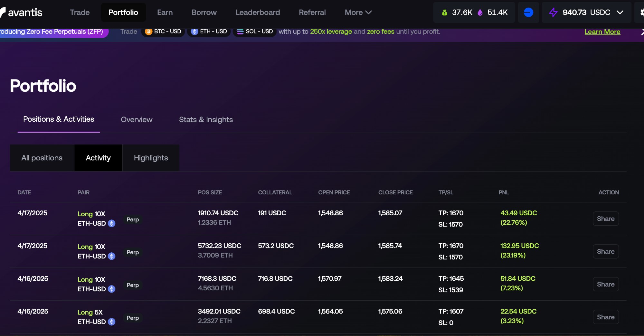Click the purple droplet icon
The image size is (644, 336).
point(480,13)
